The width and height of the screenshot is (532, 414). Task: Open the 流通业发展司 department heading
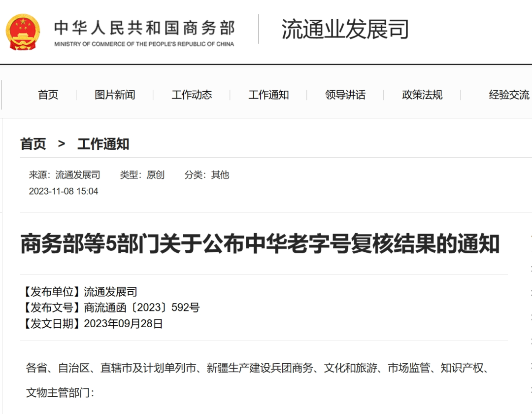pyautogui.click(x=345, y=29)
